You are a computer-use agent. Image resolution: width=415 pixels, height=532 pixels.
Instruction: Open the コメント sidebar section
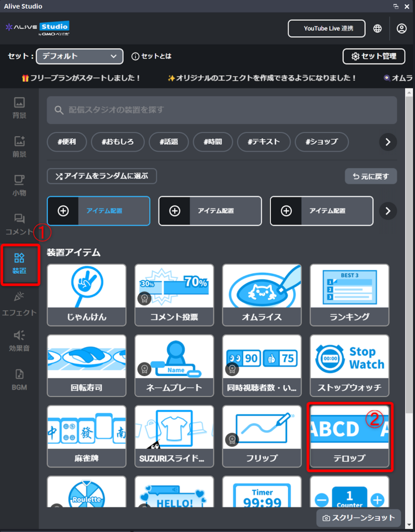19,224
